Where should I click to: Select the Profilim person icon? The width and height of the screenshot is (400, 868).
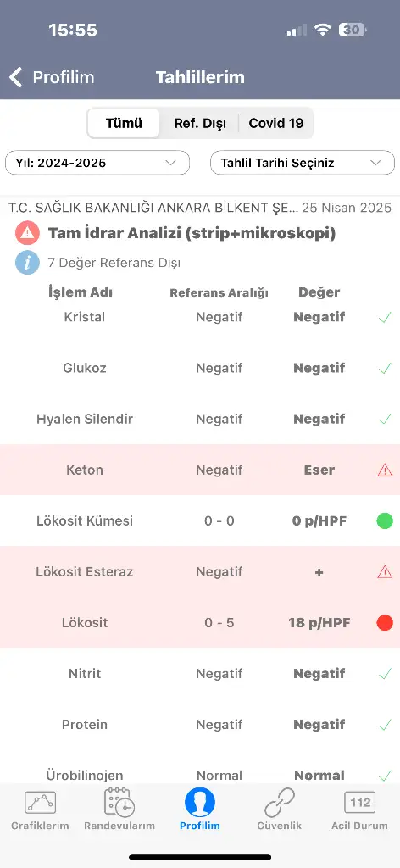200,802
